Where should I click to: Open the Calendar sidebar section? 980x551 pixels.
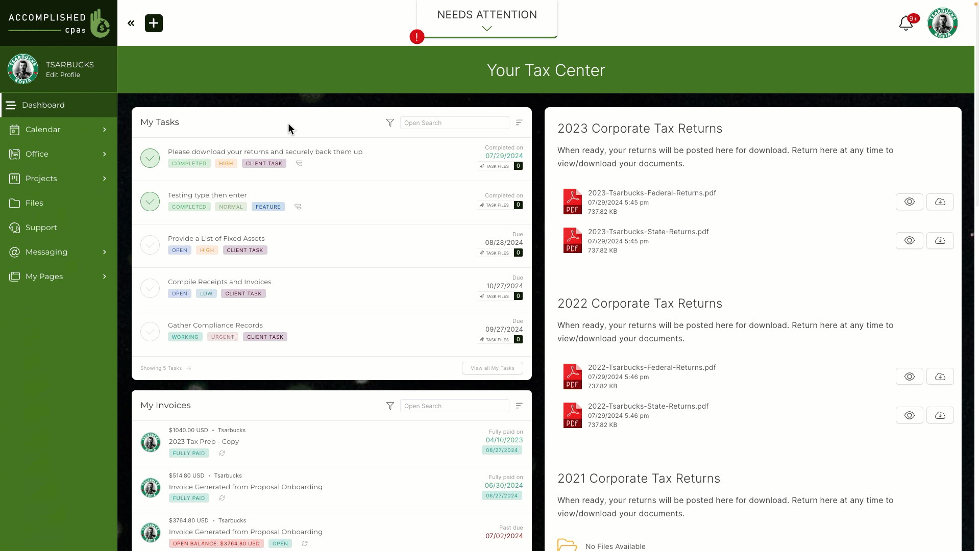[x=58, y=129]
